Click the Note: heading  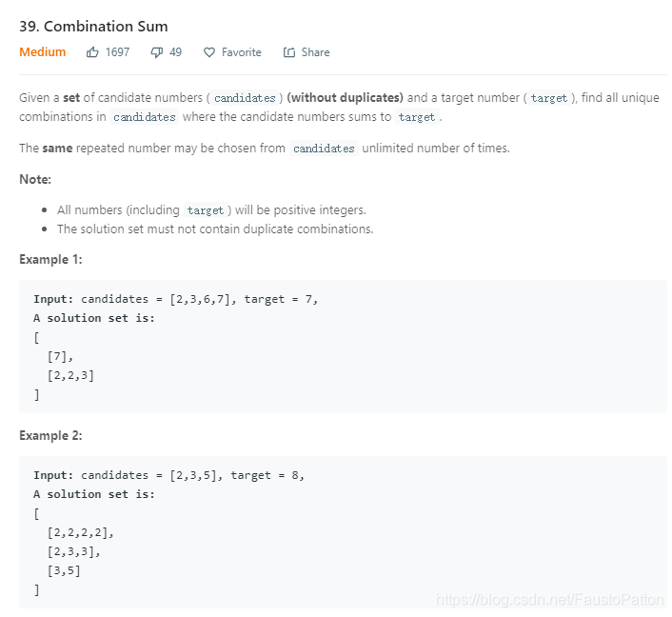coord(35,179)
